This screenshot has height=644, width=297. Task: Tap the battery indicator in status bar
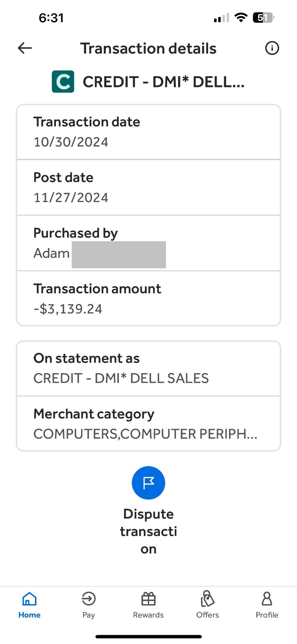(264, 18)
